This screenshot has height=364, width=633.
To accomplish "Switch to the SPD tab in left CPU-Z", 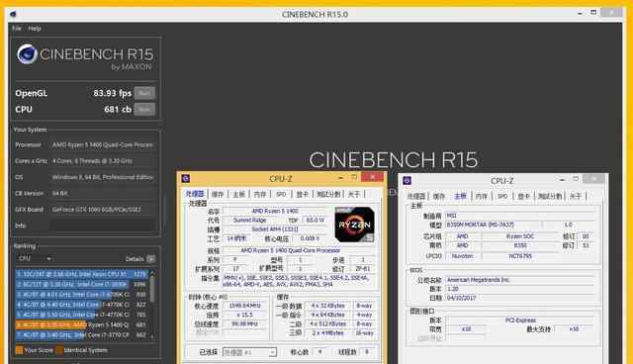I will coord(281,195).
